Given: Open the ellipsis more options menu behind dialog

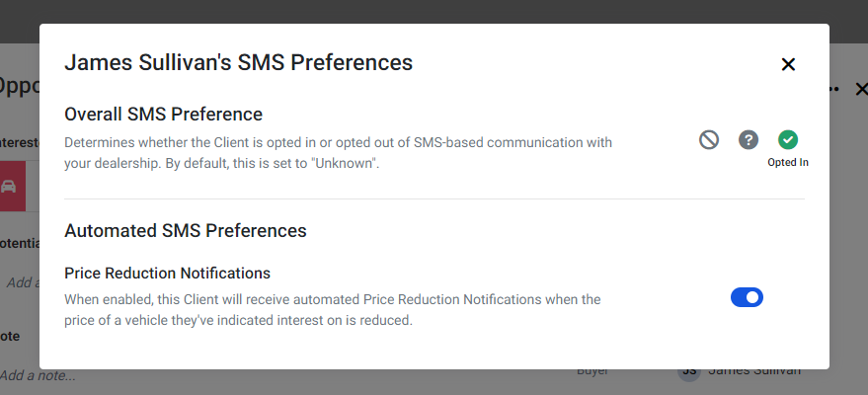Looking at the screenshot, I should point(834,89).
